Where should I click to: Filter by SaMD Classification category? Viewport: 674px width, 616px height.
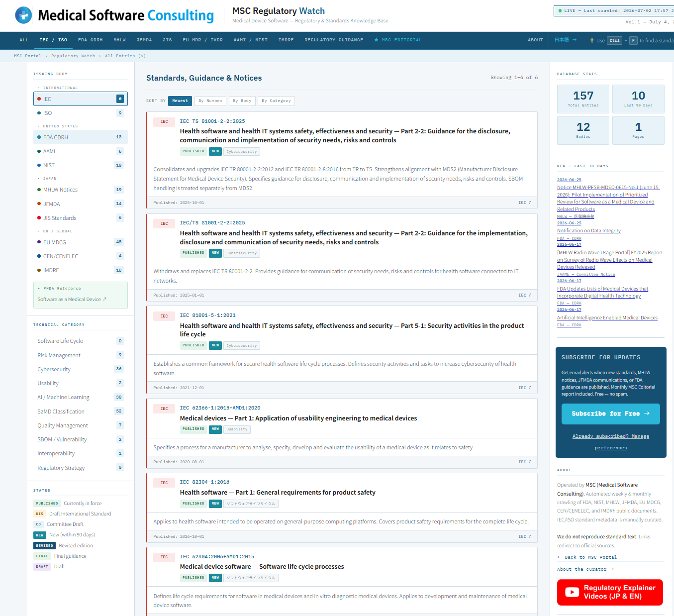81,411
